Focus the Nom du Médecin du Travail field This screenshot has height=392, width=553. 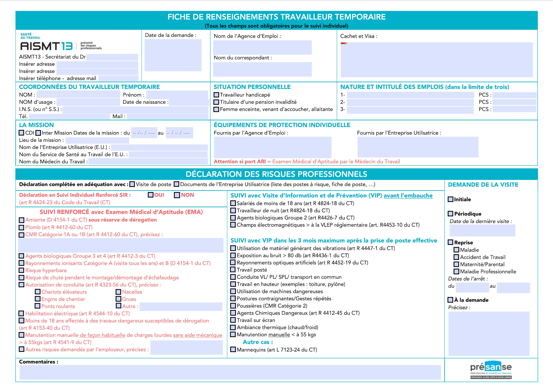148,162
